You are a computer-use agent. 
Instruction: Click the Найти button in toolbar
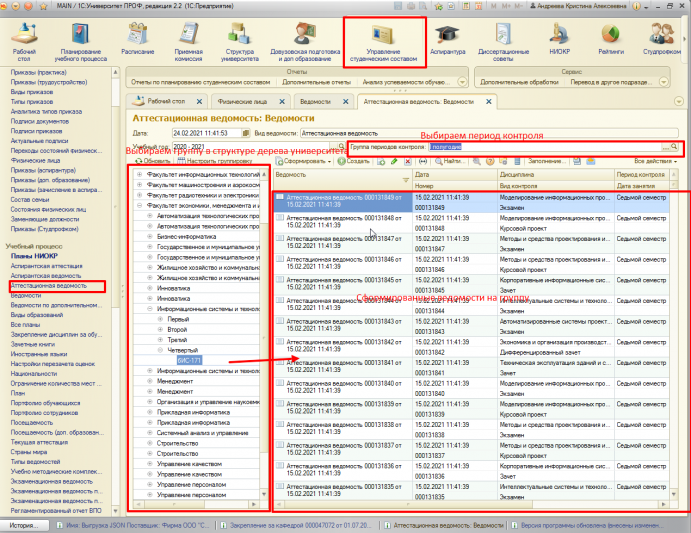(x=449, y=161)
